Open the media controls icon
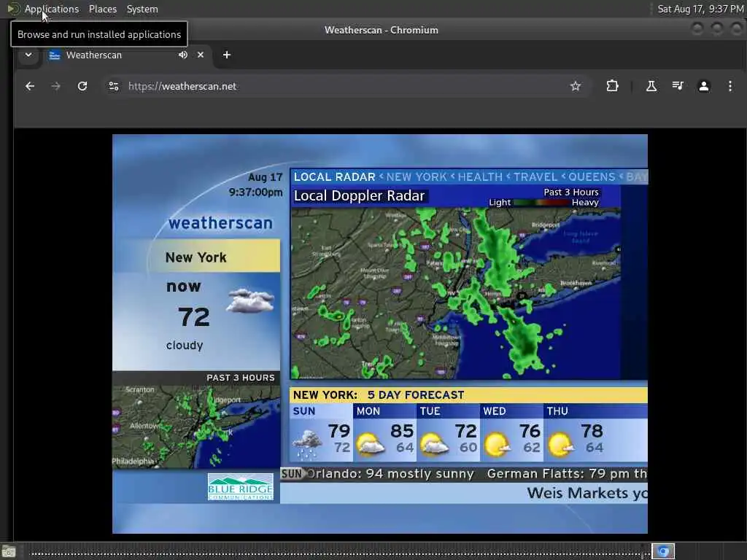 [678, 86]
